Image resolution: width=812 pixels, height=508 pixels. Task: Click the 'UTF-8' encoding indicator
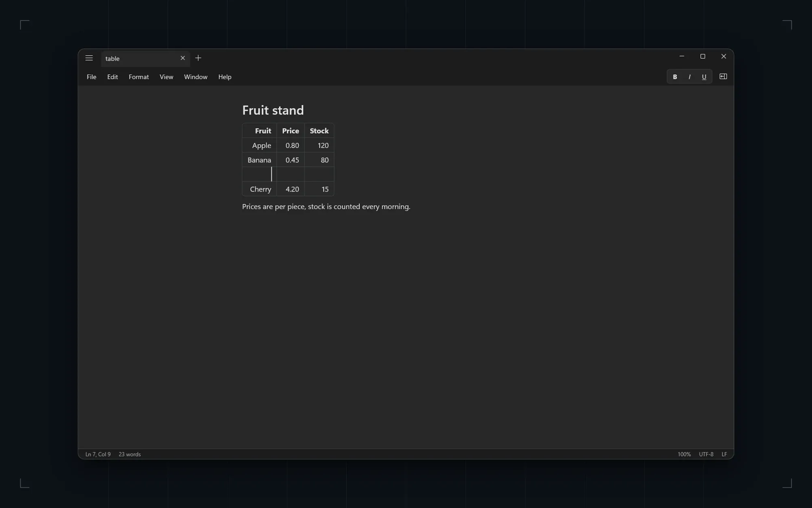[706, 454]
